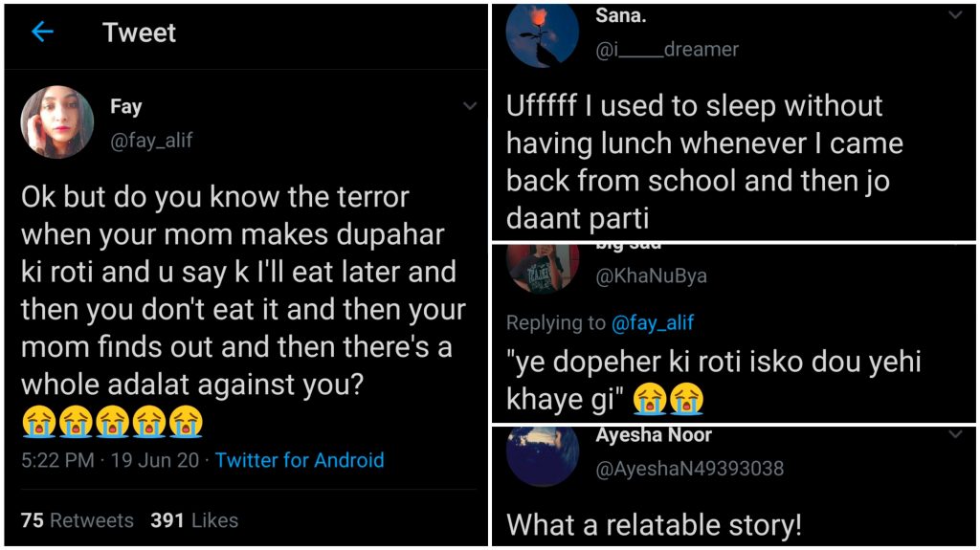Open Ayesha Noor's profile picture

[543, 456]
